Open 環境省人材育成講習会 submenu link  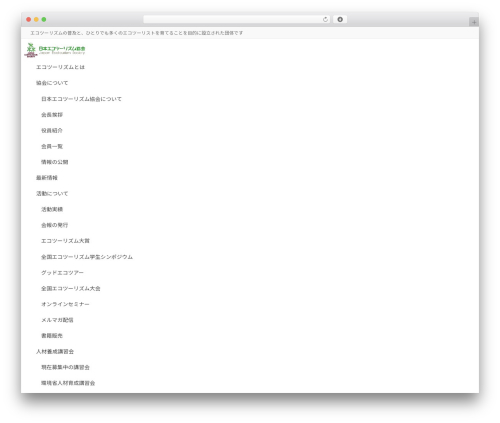pos(68,383)
